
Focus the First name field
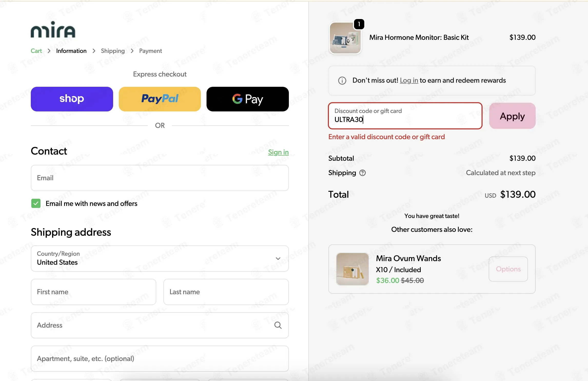[93, 292]
